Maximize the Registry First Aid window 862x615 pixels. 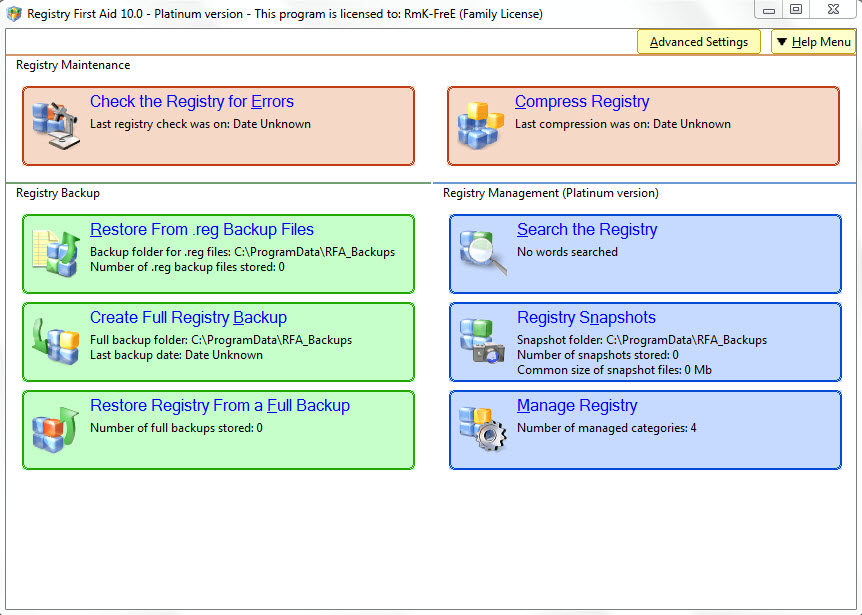tap(795, 10)
